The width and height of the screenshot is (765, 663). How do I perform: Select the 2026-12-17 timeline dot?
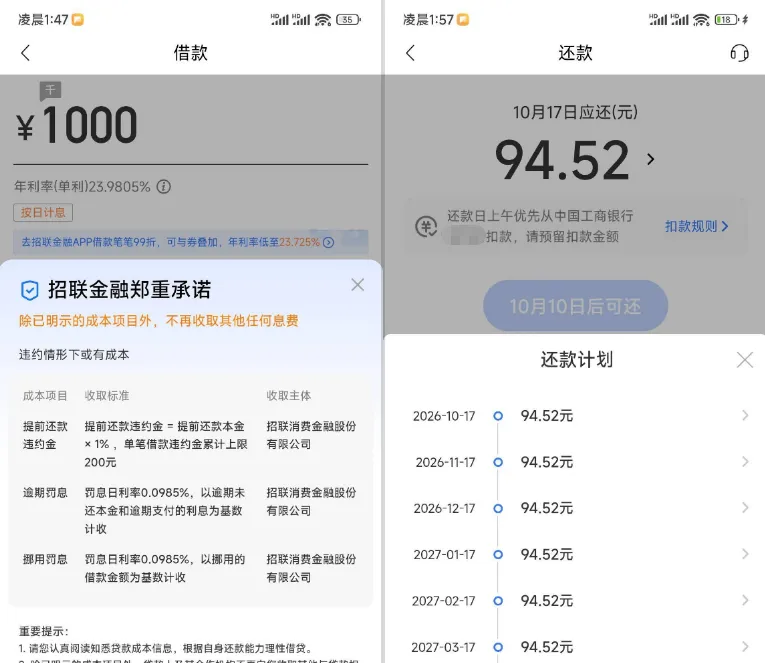(498, 508)
